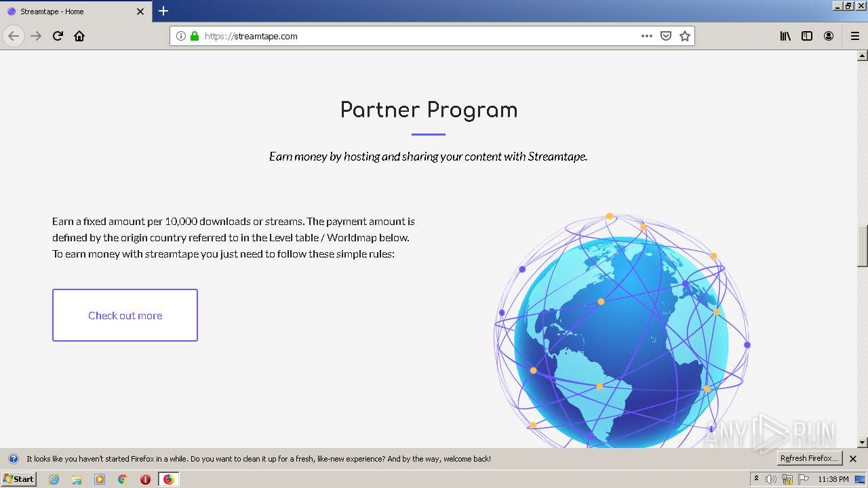Launch Opera from the taskbar
868x488 pixels.
[145, 479]
